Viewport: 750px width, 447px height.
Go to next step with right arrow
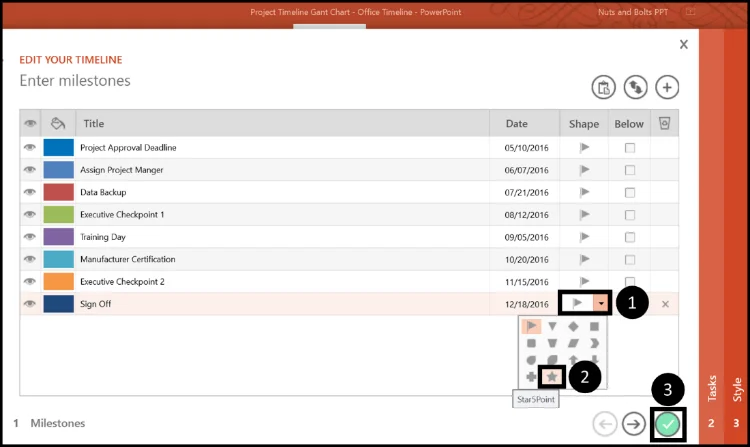pos(634,424)
